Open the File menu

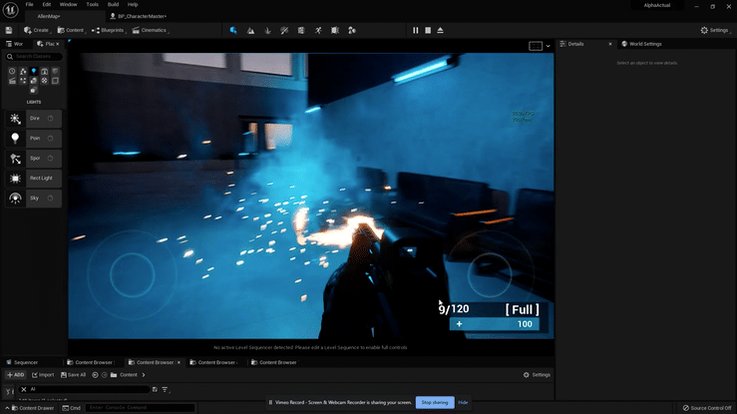tap(30, 4)
